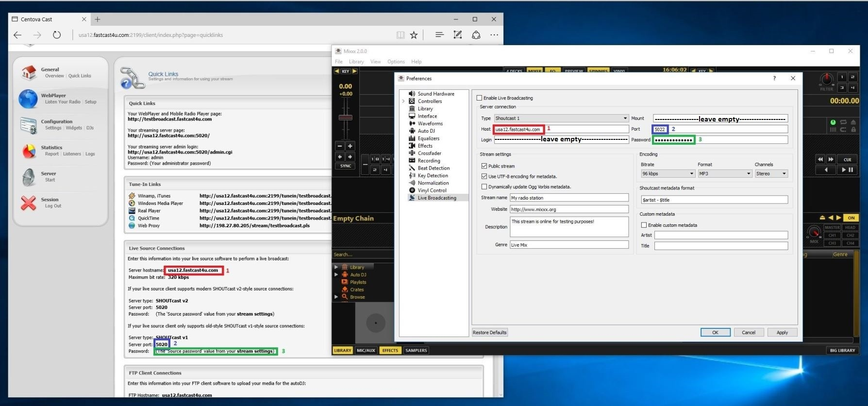Toggle SYNC button on Mixxx deck
This screenshot has height=406, width=868.
(346, 166)
